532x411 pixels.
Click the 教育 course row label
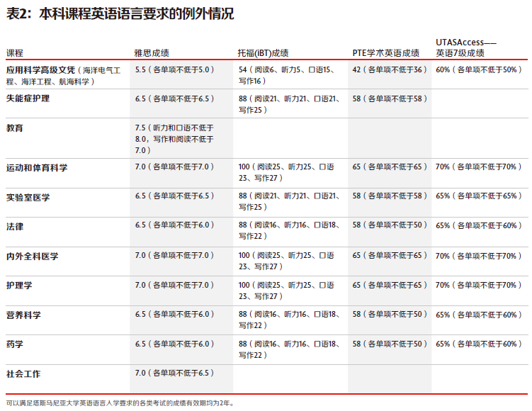point(15,128)
